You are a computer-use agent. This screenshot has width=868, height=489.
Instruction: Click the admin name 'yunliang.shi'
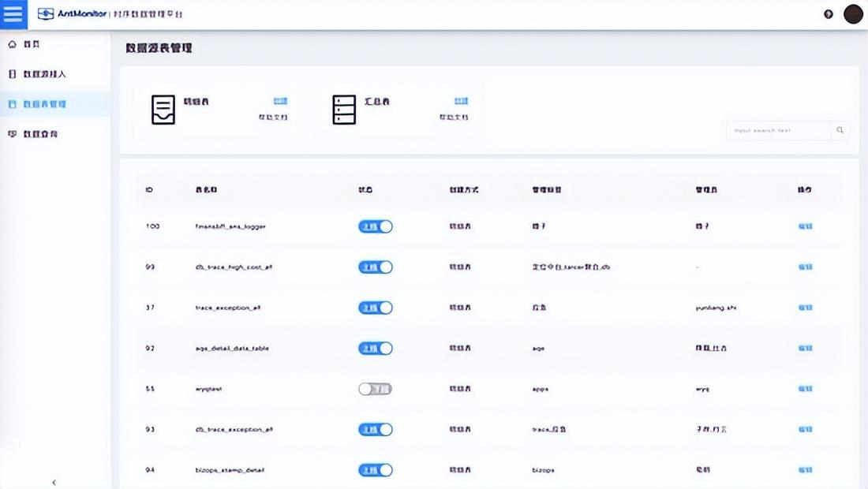coord(716,308)
